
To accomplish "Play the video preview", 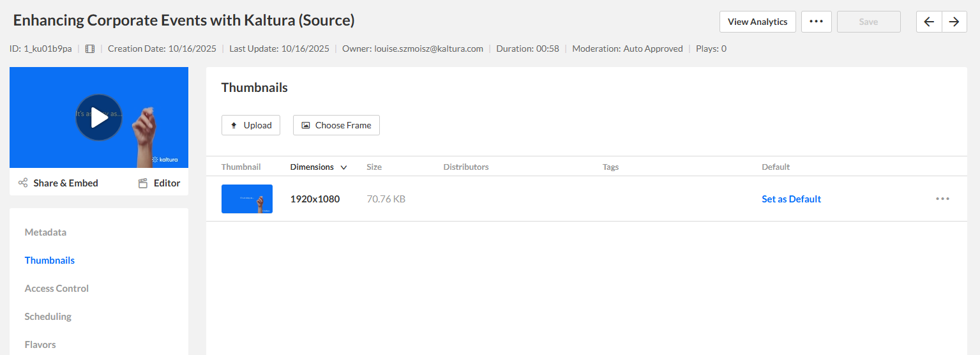I will [99, 117].
